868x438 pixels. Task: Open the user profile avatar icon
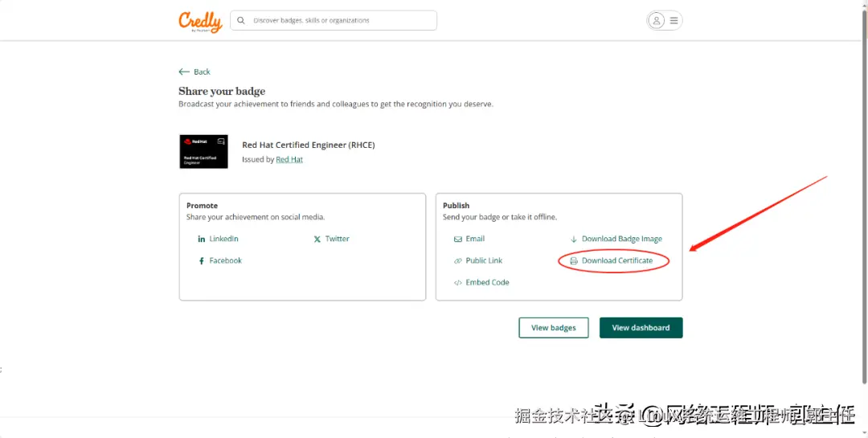656,20
